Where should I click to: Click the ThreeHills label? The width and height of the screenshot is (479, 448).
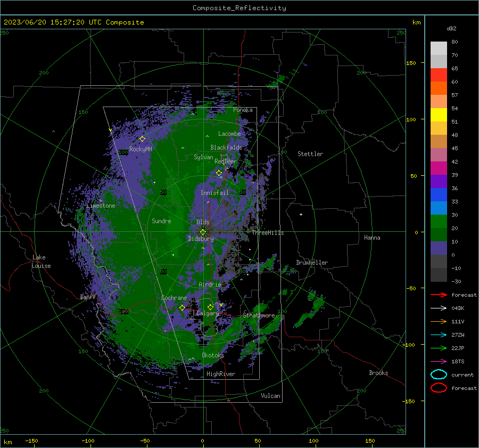coord(268,233)
